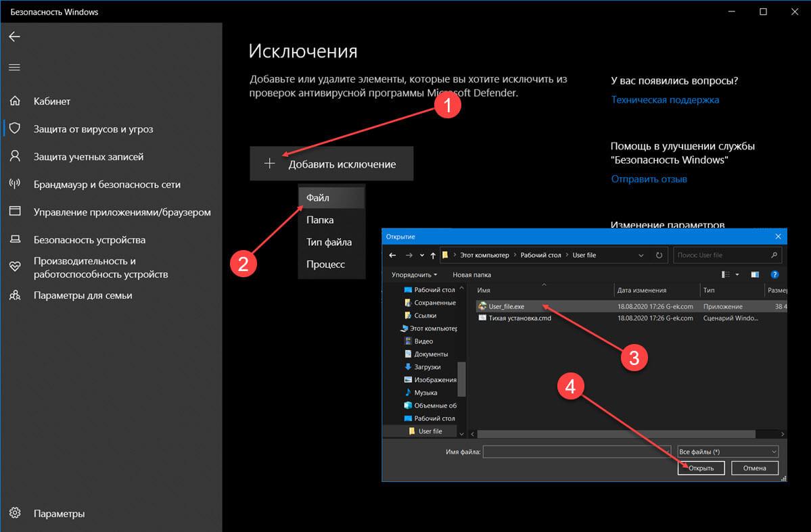The image size is (811, 532).
Task: Select Тип файла from the exclusion menu
Action: tap(331, 242)
